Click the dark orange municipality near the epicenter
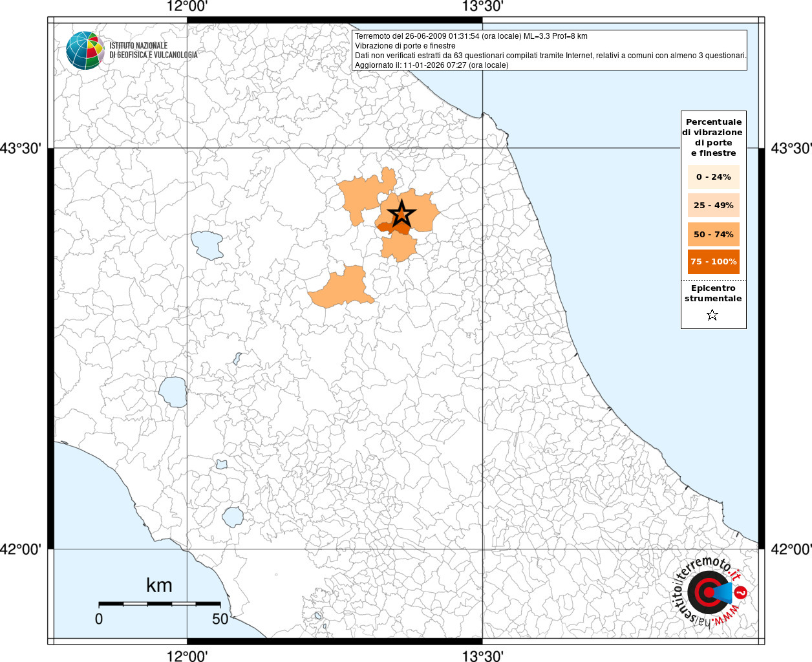Viewport: 812px width, 662px height. point(393,228)
